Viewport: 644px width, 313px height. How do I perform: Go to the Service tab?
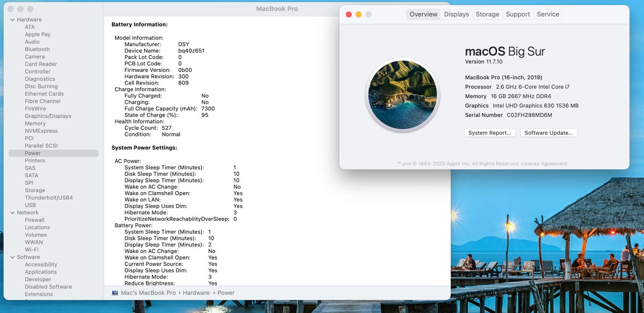(547, 14)
